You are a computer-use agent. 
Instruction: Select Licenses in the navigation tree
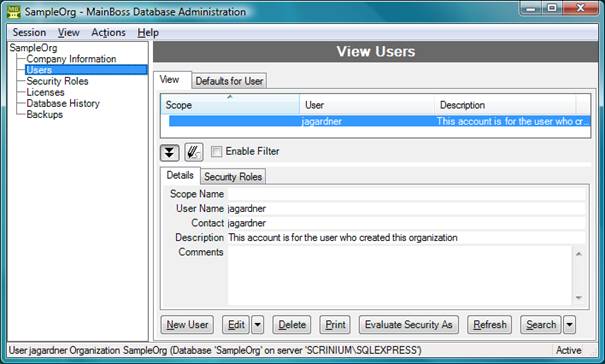45,92
